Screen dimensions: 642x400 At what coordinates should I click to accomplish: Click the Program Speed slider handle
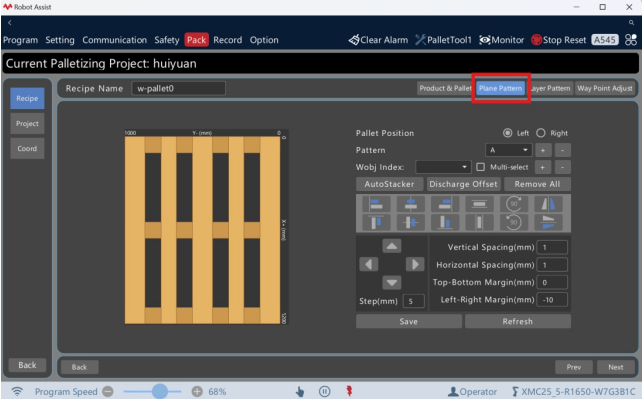[160, 391]
